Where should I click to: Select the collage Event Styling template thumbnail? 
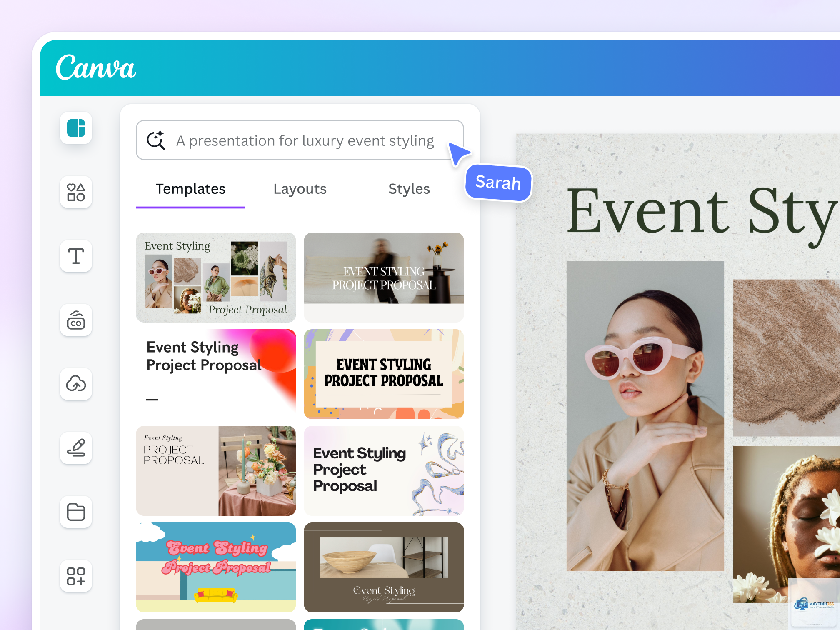click(x=216, y=277)
